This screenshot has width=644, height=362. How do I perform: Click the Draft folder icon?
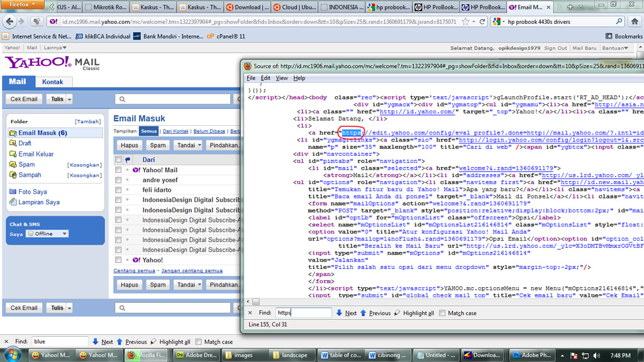tap(13, 143)
